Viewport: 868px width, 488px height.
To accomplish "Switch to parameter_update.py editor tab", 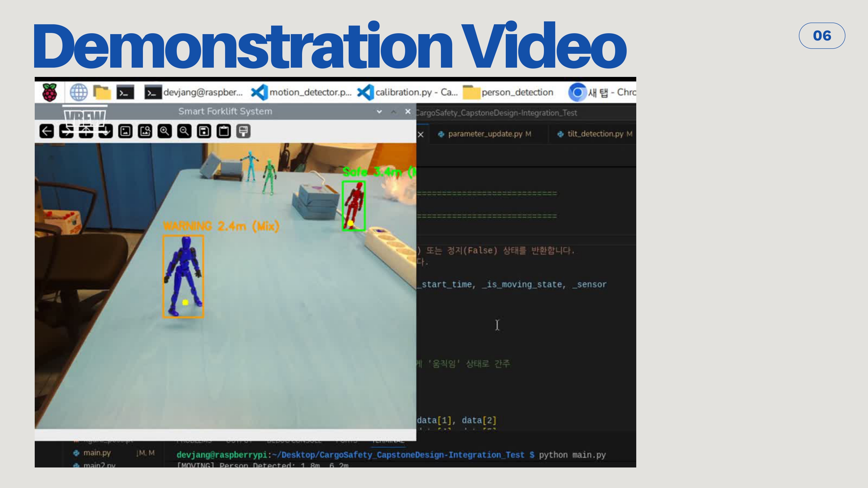I will pyautogui.click(x=485, y=134).
